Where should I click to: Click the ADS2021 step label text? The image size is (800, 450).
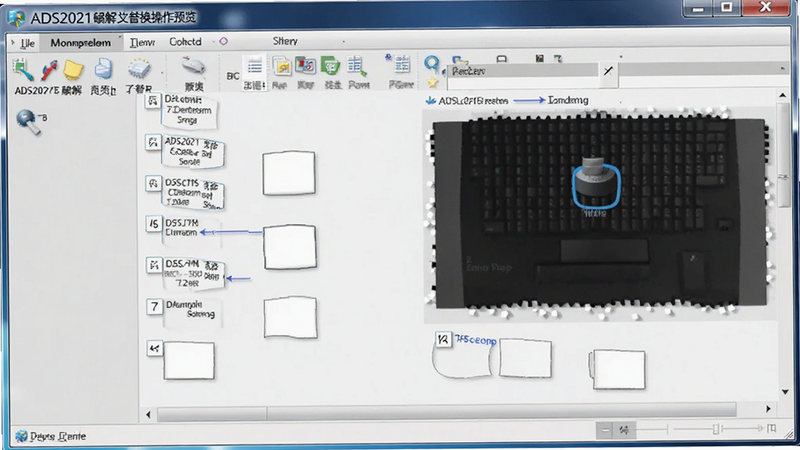point(181,141)
